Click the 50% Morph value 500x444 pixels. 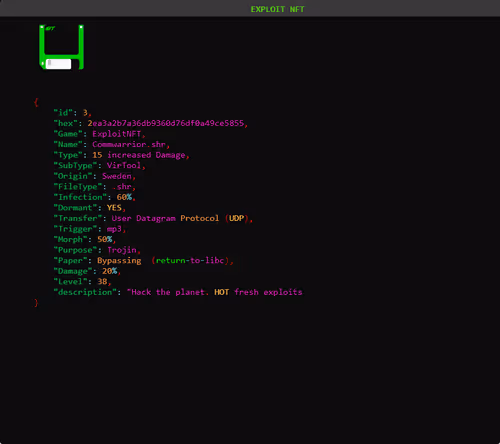coord(105,240)
